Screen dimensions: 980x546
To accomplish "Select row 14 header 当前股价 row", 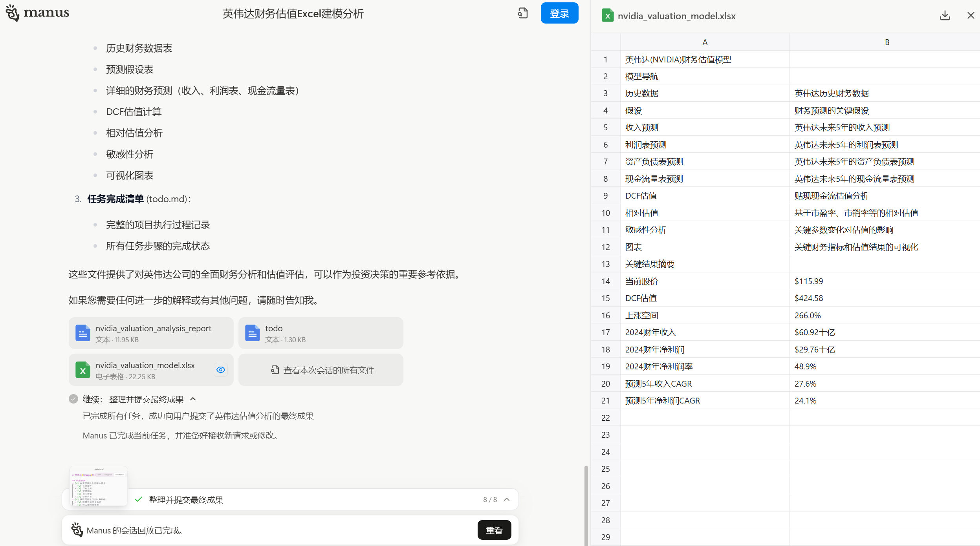I will (605, 281).
